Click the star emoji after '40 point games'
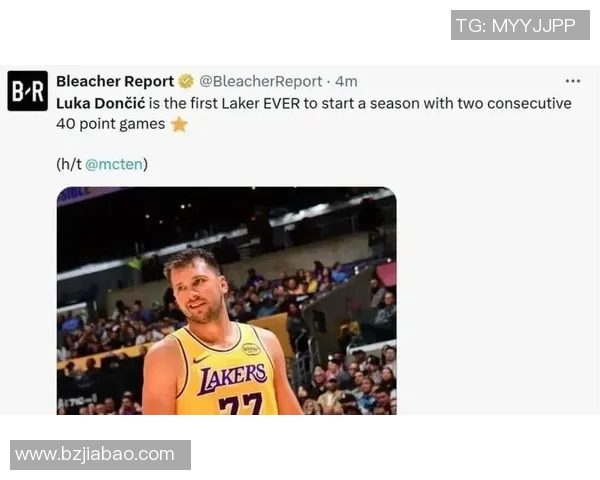Viewport: 600px width, 480px height. pos(179,124)
